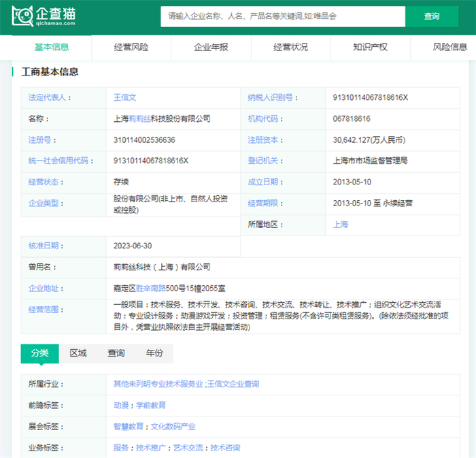
Task: Open the 技术咨询 business tag link
Action: [225, 448]
